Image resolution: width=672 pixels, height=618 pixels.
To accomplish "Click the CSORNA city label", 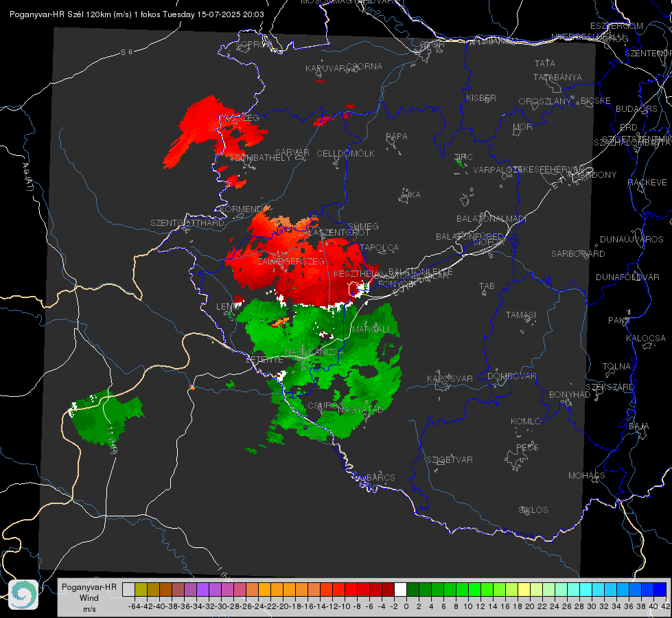I will (x=364, y=67).
